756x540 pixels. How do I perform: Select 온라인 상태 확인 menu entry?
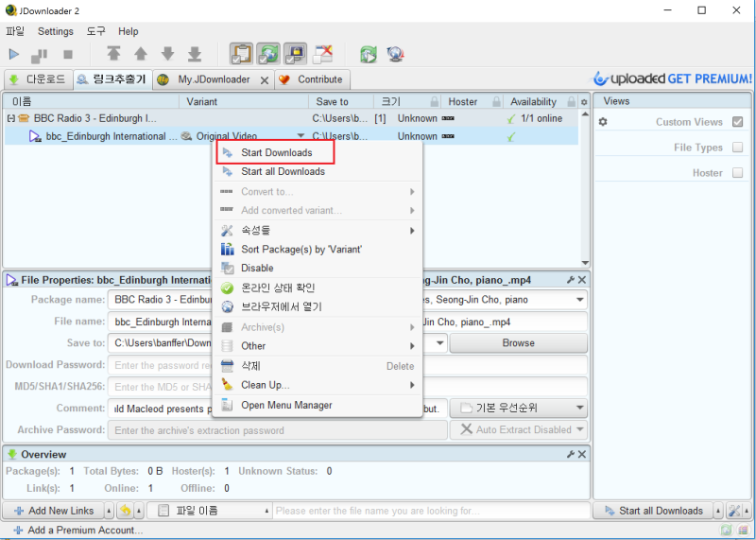(318, 288)
